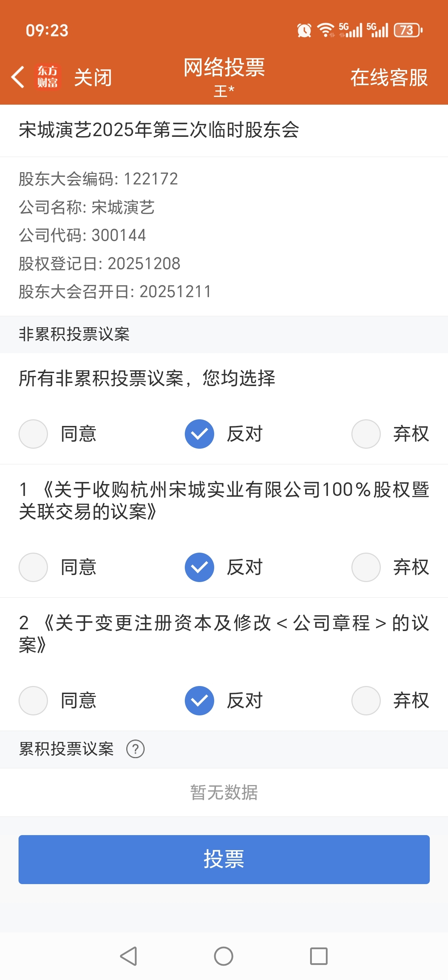
Task: Tap the 网络投票 page title
Action: (224, 68)
